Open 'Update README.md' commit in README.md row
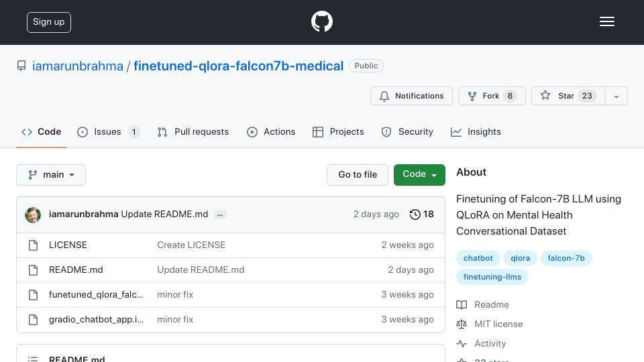Image resolution: width=644 pixels, height=362 pixels. click(201, 269)
